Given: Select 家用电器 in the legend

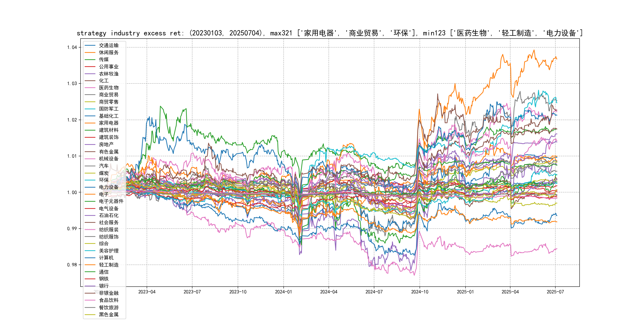Looking at the screenshot, I should click(109, 123).
